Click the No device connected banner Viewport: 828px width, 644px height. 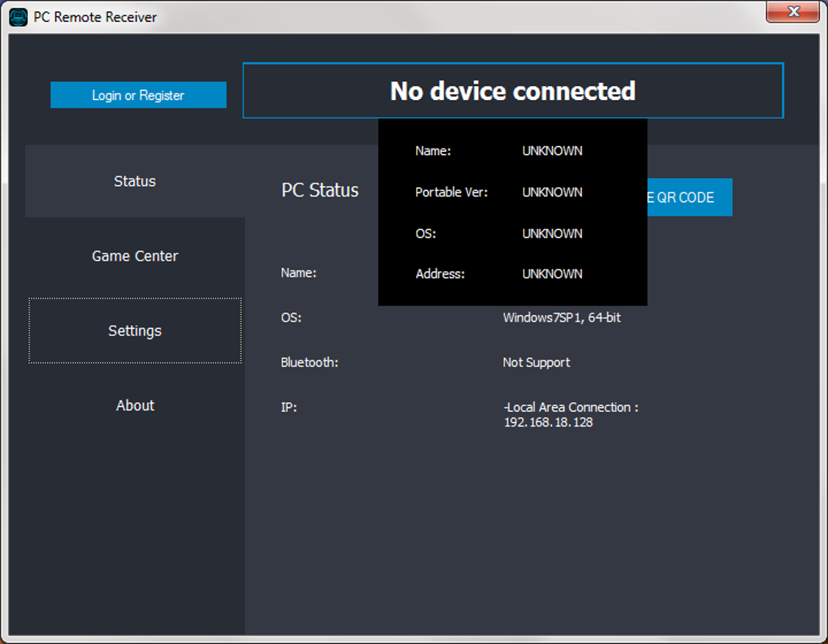[x=512, y=91]
